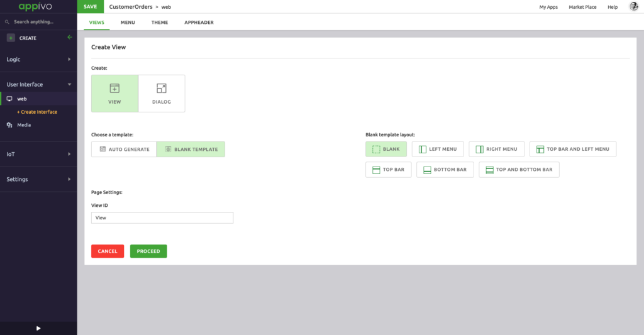Click CustomerOrders in the breadcrumb
Image resolution: width=644 pixels, height=335 pixels.
pyautogui.click(x=131, y=7)
